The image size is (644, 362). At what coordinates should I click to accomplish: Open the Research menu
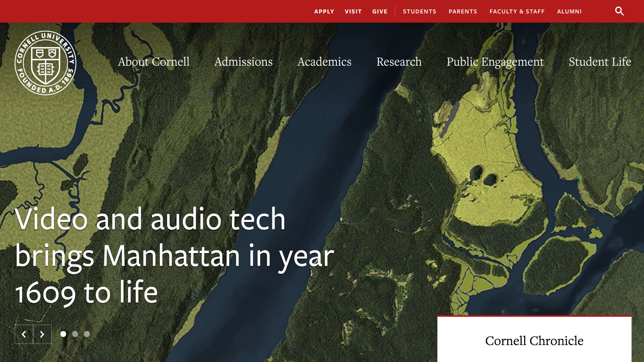399,62
